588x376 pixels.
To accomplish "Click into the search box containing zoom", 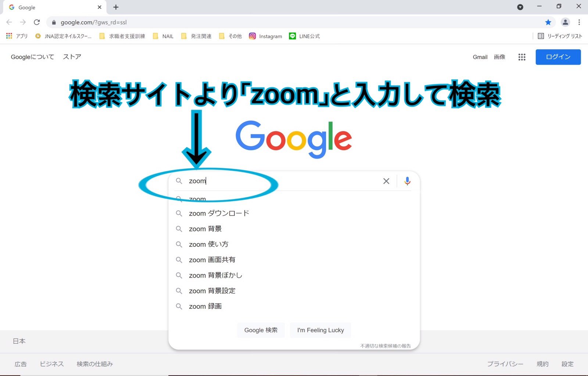I will (x=283, y=181).
